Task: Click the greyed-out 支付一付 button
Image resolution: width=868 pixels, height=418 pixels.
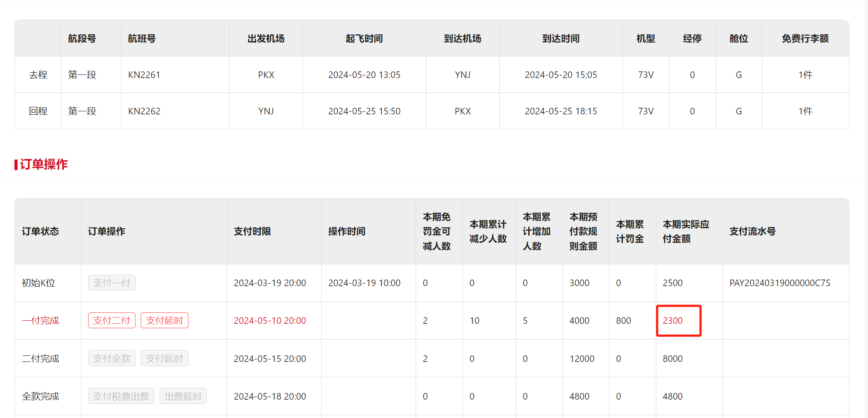Action: click(x=111, y=283)
